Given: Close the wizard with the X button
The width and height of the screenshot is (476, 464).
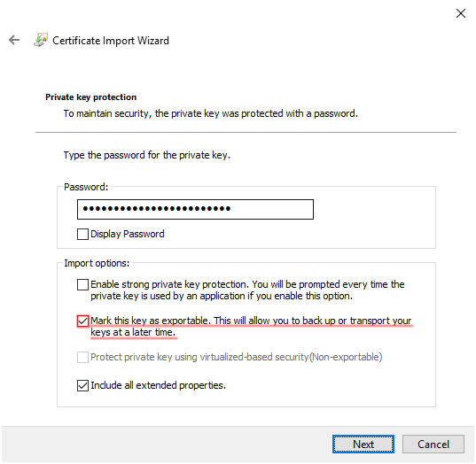Looking at the screenshot, I should coord(461,13).
